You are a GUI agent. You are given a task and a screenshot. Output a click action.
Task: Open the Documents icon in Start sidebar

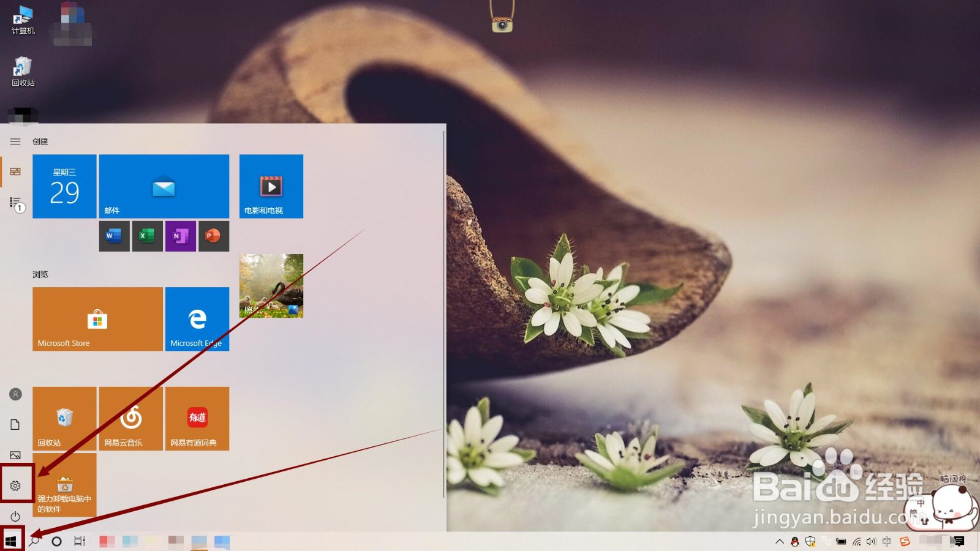15,424
